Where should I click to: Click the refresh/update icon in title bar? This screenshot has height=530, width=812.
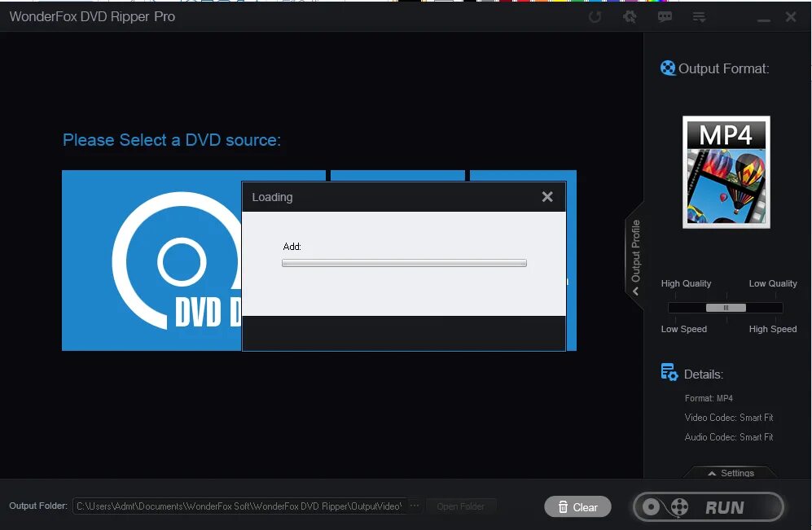pyautogui.click(x=595, y=17)
